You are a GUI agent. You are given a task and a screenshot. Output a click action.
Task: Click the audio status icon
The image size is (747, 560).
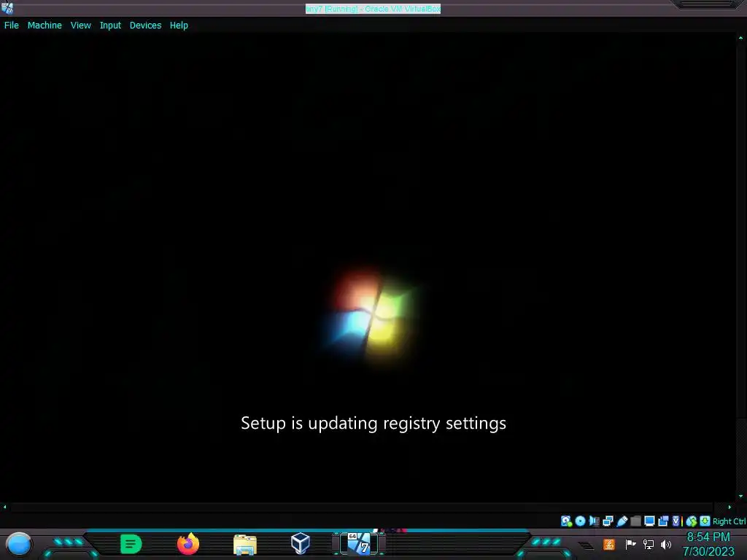tap(594, 521)
